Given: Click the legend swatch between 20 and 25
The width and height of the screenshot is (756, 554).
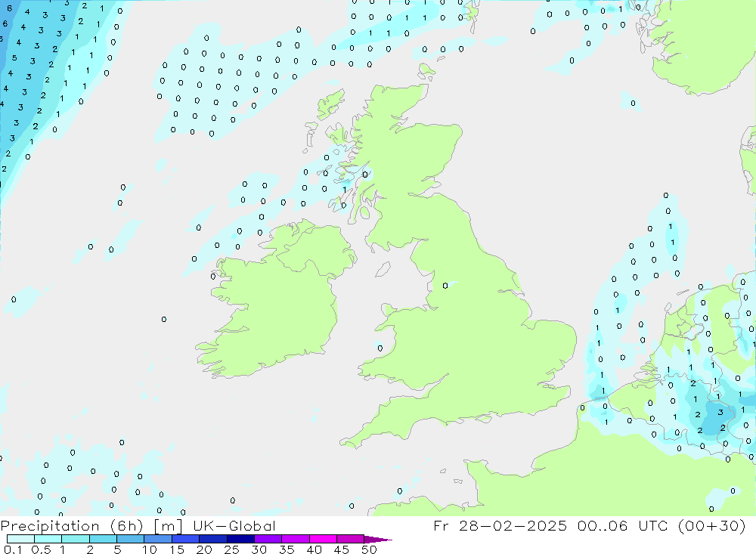Looking at the screenshot, I should tap(213, 539).
